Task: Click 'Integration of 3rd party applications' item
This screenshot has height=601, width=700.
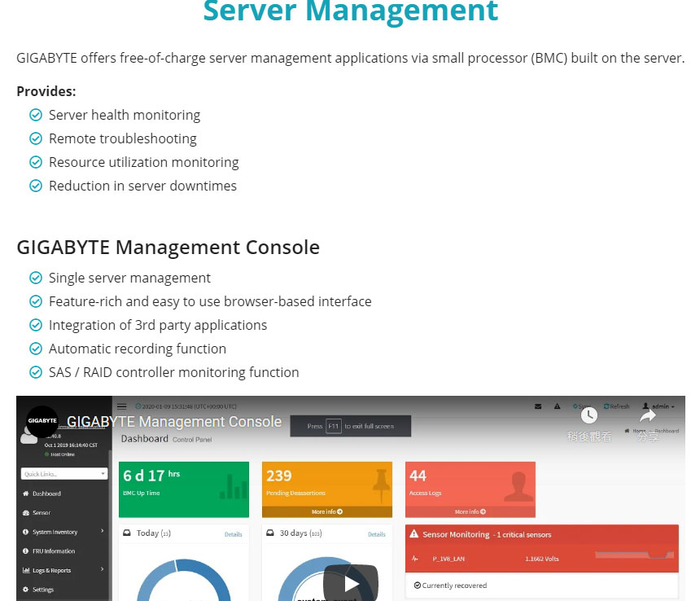Action: pos(158,326)
